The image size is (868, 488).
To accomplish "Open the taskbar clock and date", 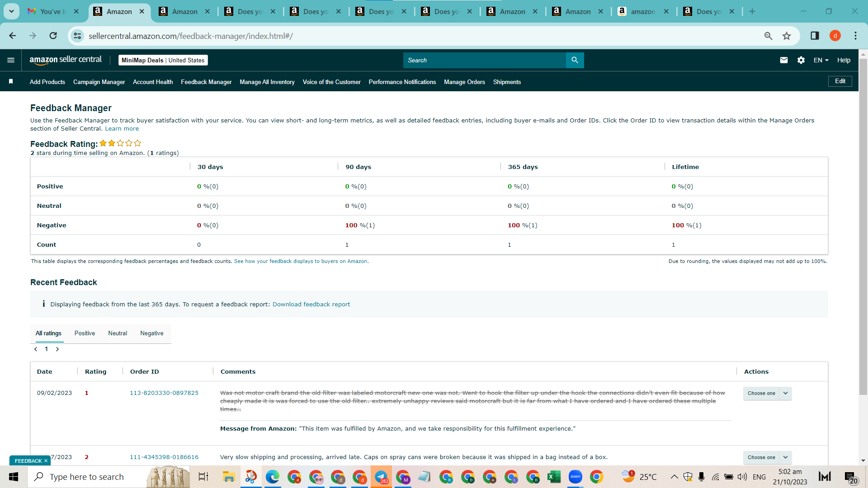I will coord(790,477).
